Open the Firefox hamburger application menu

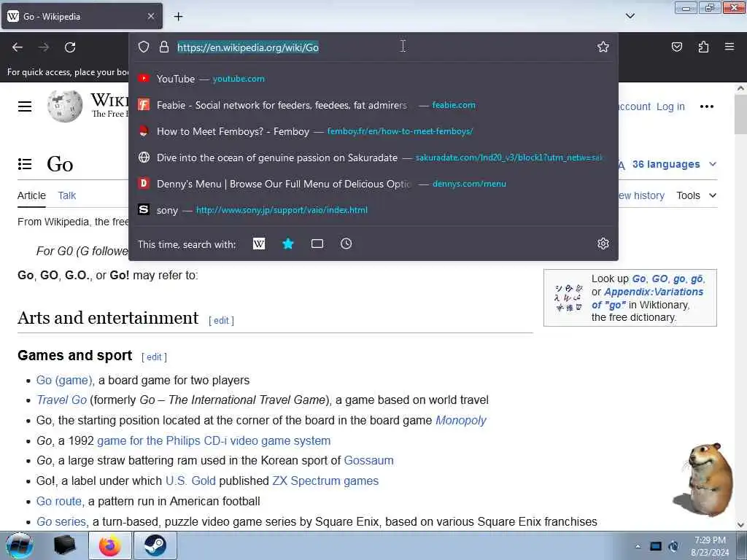[729, 47]
